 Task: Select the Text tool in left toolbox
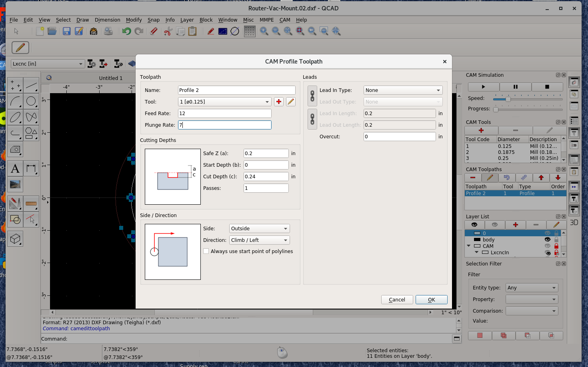click(15, 169)
